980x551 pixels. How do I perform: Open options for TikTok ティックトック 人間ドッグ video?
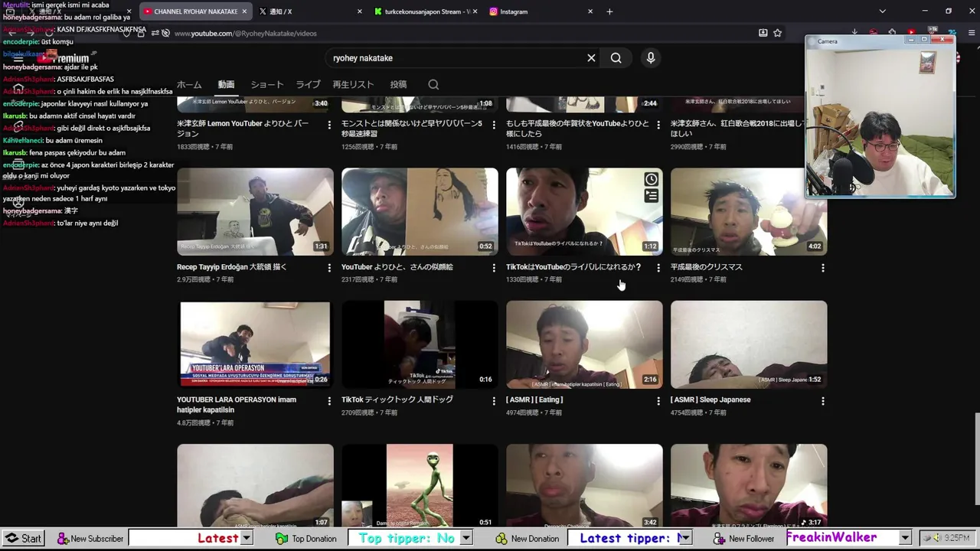click(494, 400)
